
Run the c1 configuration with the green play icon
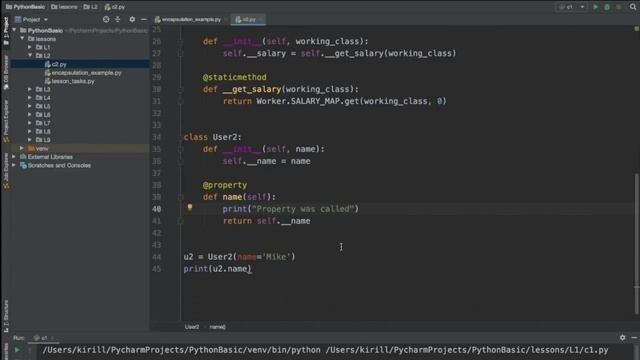pyautogui.click(x=596, y=7)
